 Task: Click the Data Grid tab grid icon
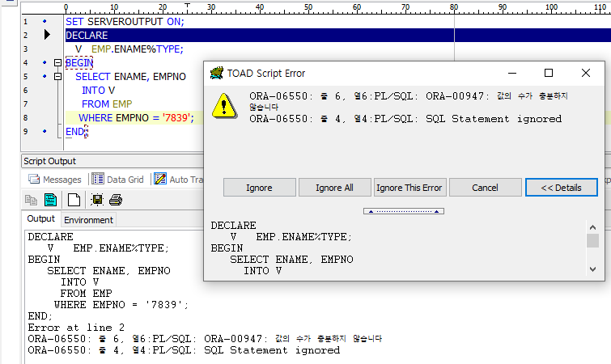(x=98, y=179)
